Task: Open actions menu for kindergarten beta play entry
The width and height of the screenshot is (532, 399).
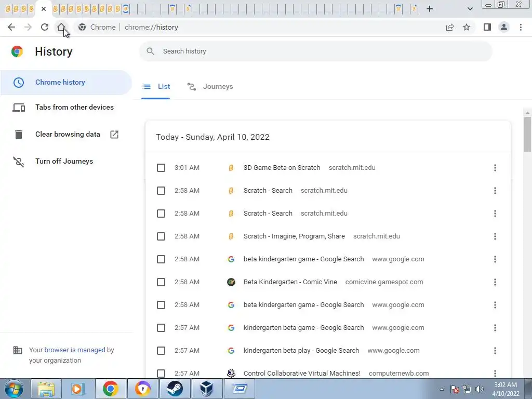Action: [495, 351]
